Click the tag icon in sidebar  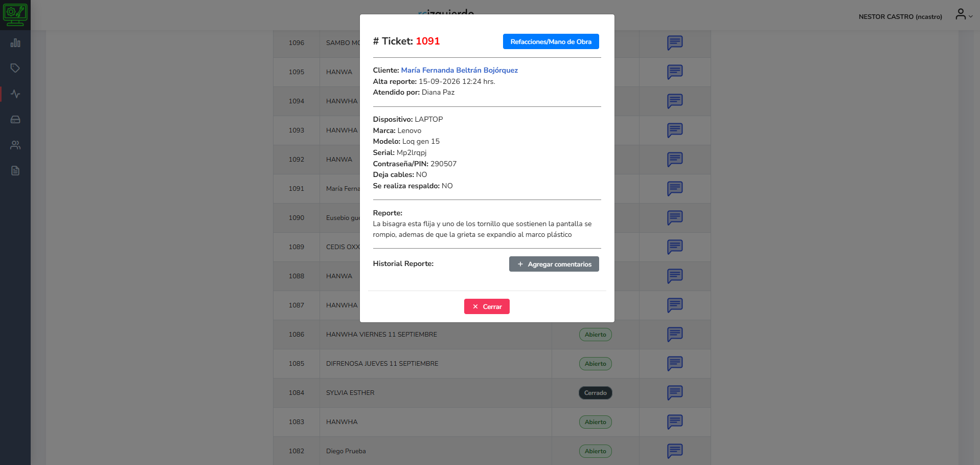[x=15, y=68]
